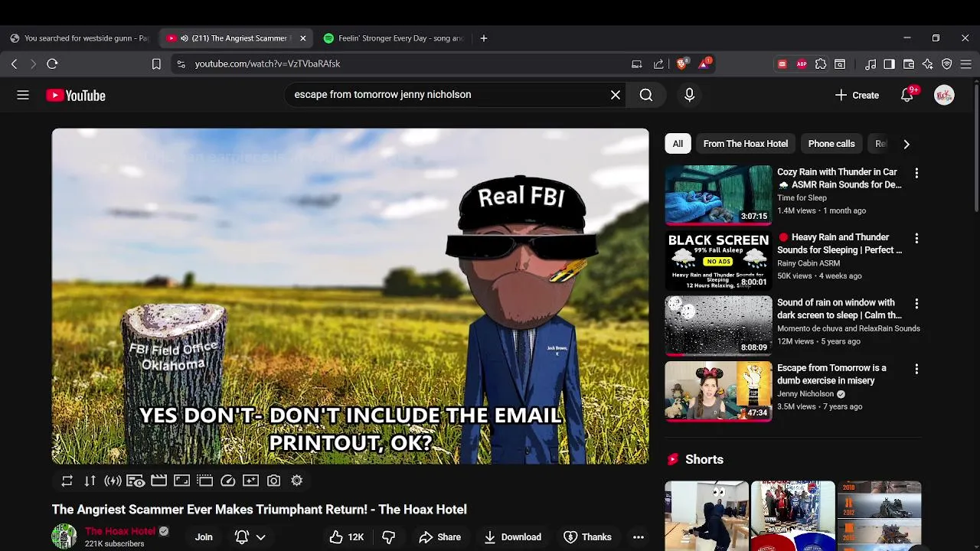The image size is (980, 551).
Task: Open The Hoax Hotel channel avatar
Action: pos(64,536)
